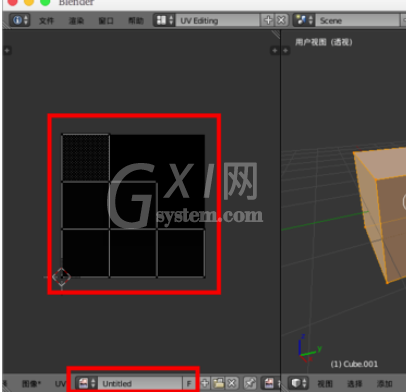
Task: Expand the 3D view tool shelf plus
Action: click(x=286, y=51)
